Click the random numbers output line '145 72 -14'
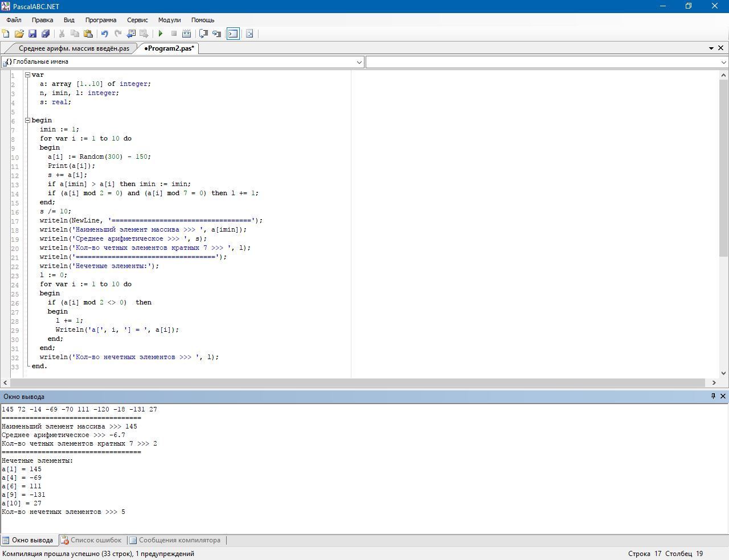 79,409
